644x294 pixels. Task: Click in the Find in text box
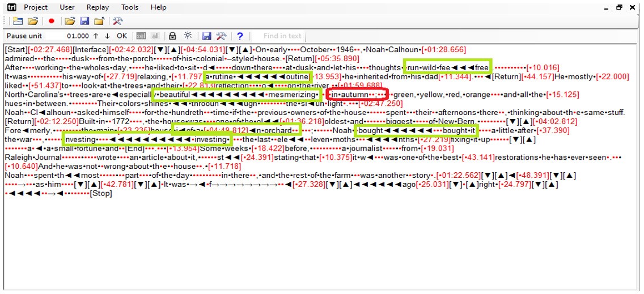[282, 36]
